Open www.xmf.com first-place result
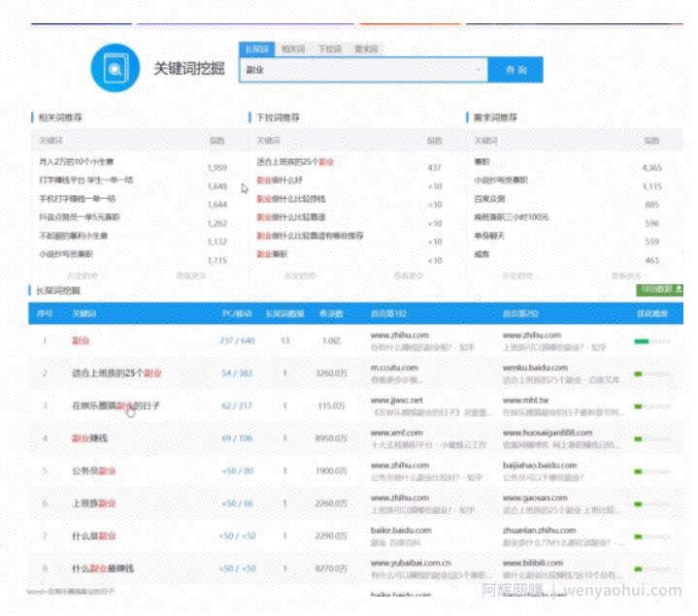 click(396, 433)
